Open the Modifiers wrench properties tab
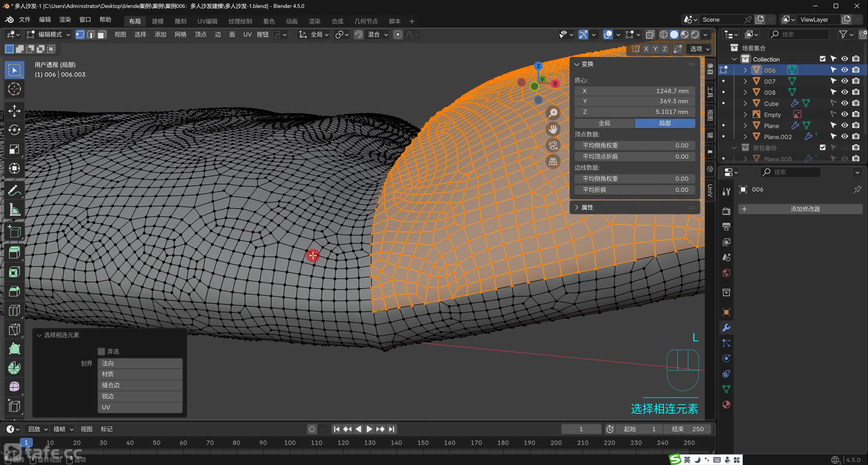This screenshot has height=465, width=868. pos(726,328)
